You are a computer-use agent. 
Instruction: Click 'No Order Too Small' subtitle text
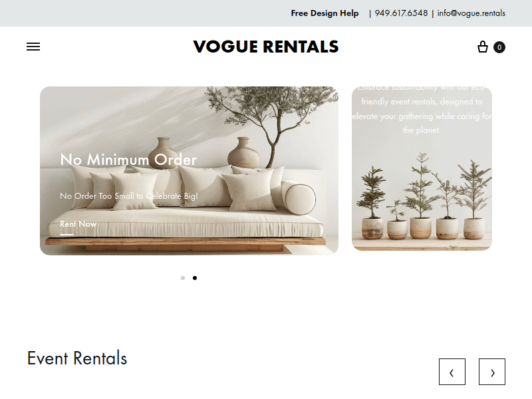pyautogui.click(x=128, y=196)
